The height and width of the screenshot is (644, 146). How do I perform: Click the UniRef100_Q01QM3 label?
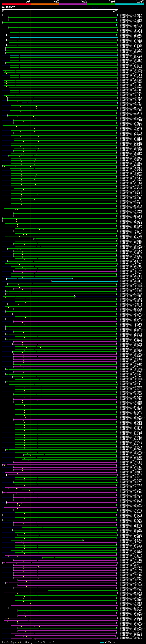tap(131, 42)
